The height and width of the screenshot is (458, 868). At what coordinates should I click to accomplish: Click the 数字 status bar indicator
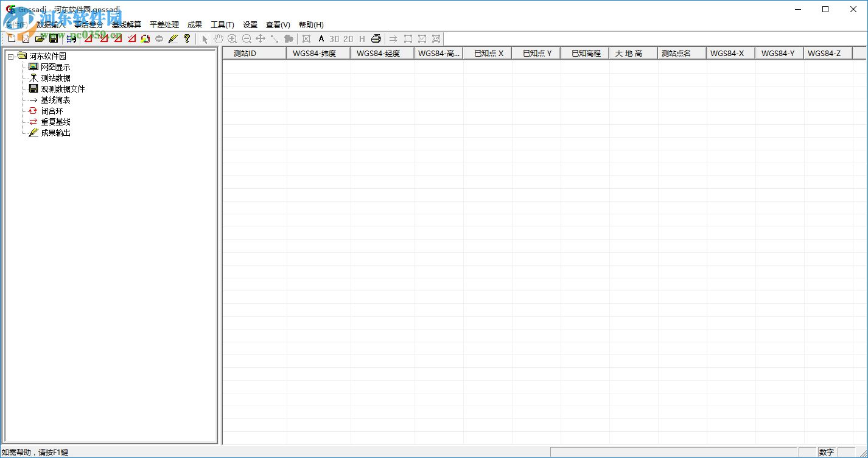pos(827,452)
